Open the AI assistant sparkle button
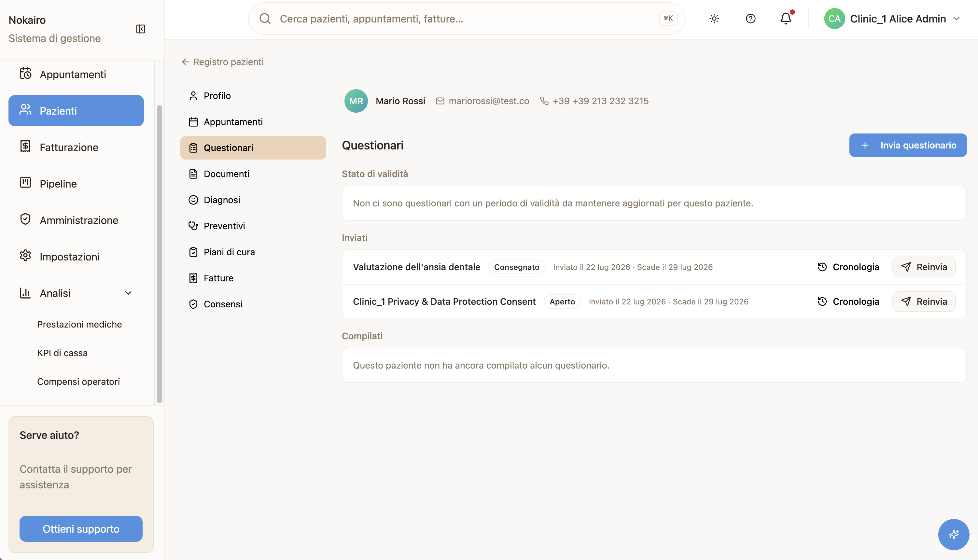 [953, 535]
